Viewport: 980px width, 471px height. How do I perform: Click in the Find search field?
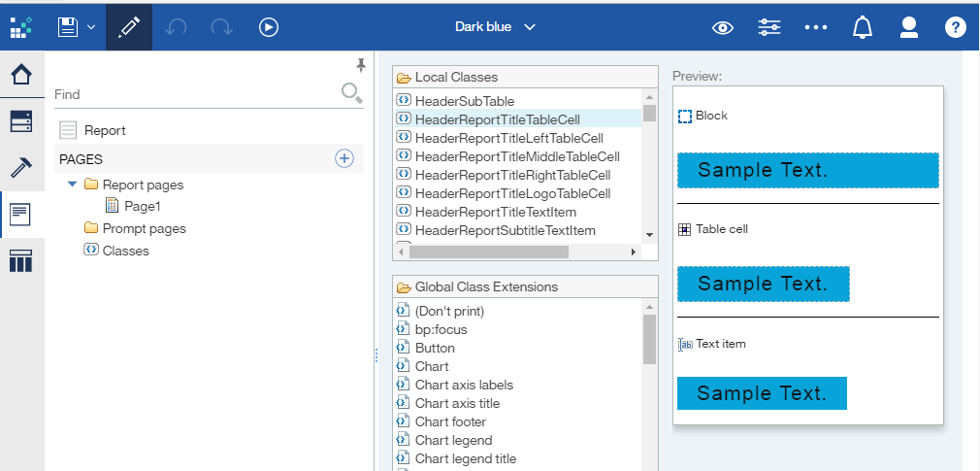click(195, 94)
